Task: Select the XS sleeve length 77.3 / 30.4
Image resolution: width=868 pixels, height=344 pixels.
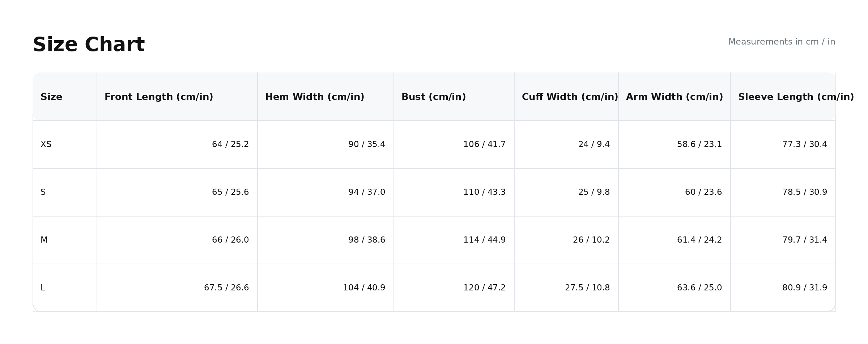Action: (x=804, y=144)
